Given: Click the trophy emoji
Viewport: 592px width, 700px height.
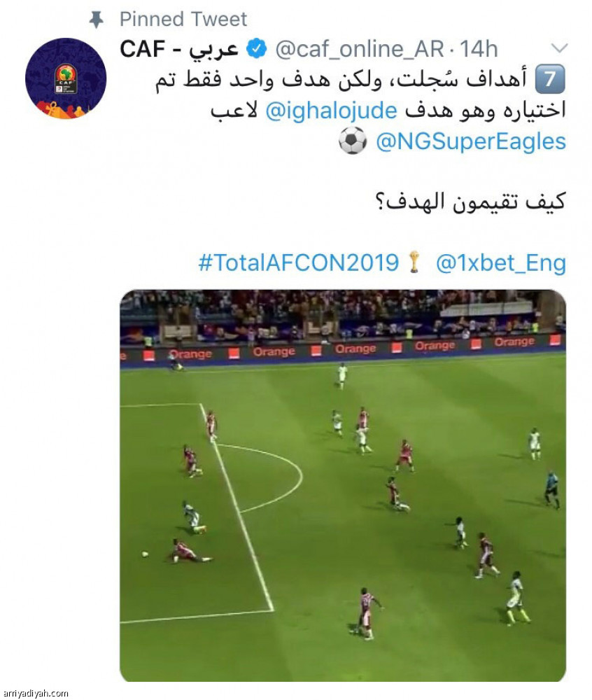Looking at the screenshot, I should [414, 262].
